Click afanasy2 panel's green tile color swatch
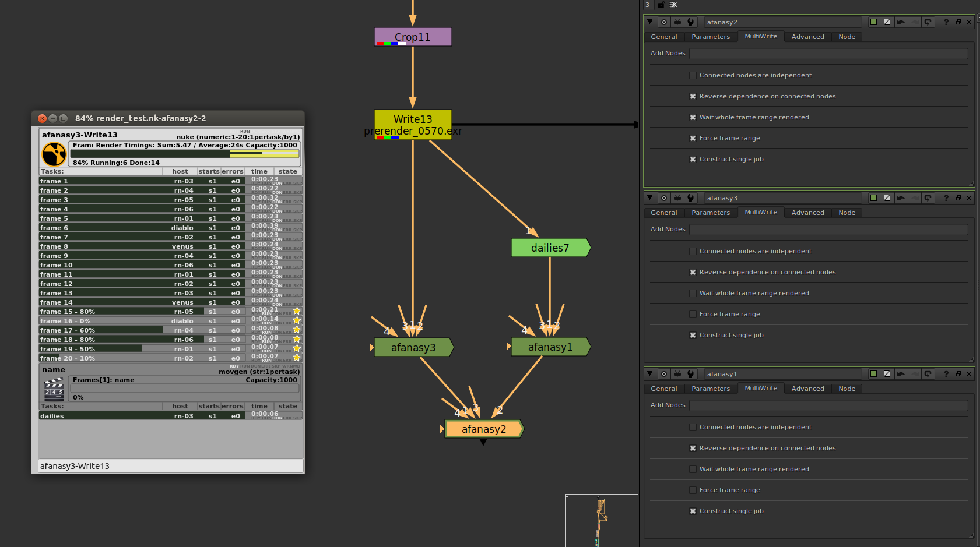The image size is (980, 547). (x=873, y=22)
